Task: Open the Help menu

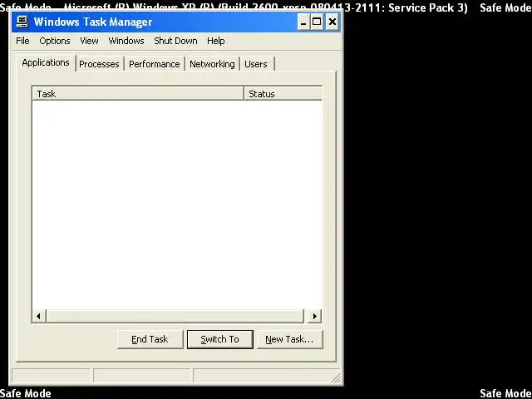Action: click(216, 41)
